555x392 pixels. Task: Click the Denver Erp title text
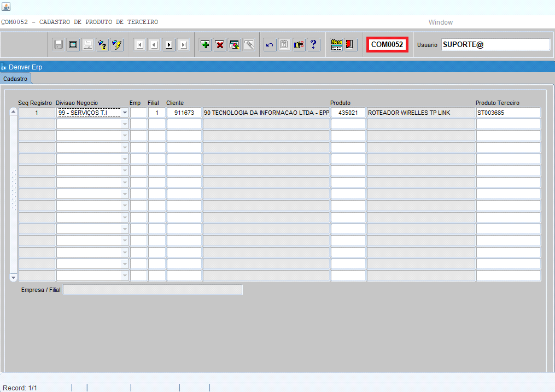pos(26,67)
